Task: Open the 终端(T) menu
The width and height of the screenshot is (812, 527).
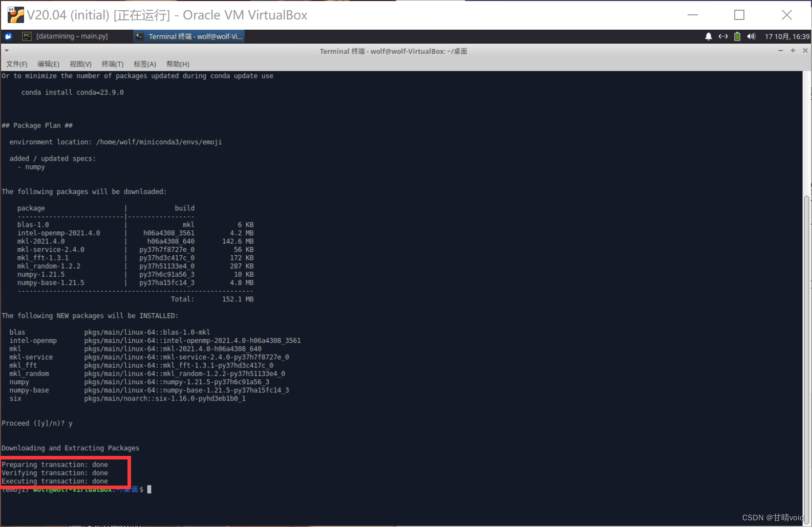Action: (113, 64)
